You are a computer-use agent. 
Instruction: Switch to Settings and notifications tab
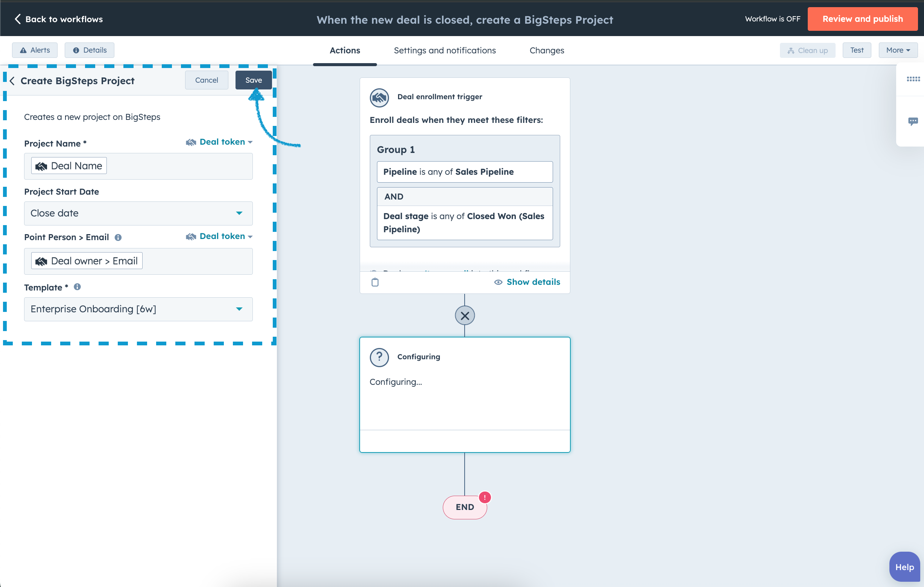pos(444,50)
